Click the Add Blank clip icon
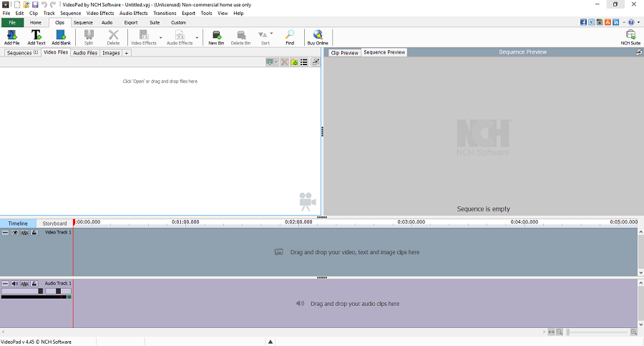The width and height of the screenshot is (644, 346). (62, 37)
